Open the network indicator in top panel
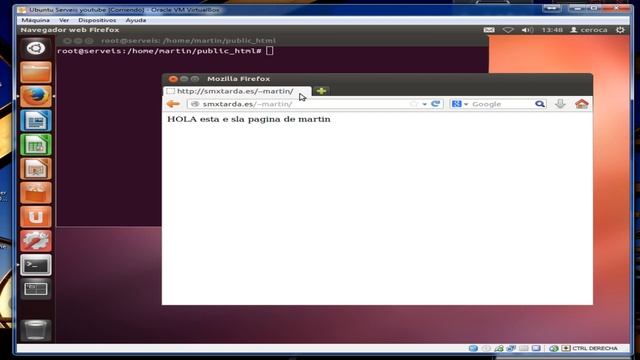The image size is (640, 360). pyautogui.click(x=508, y=30)
